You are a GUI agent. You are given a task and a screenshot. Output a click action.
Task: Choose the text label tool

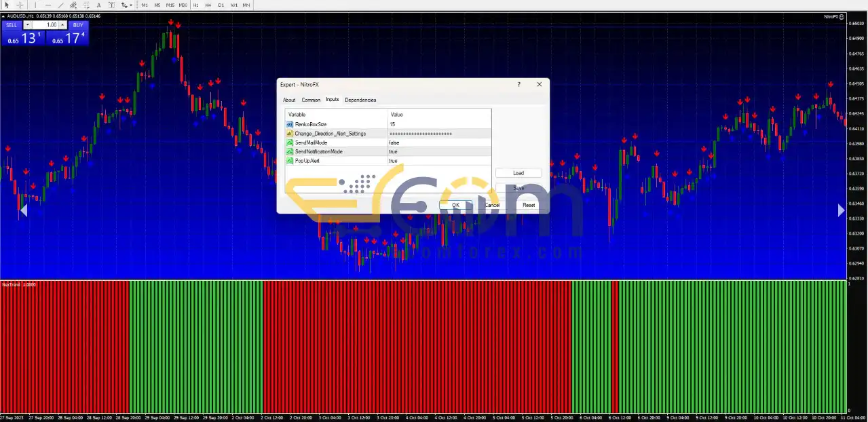tap(111, 5)
